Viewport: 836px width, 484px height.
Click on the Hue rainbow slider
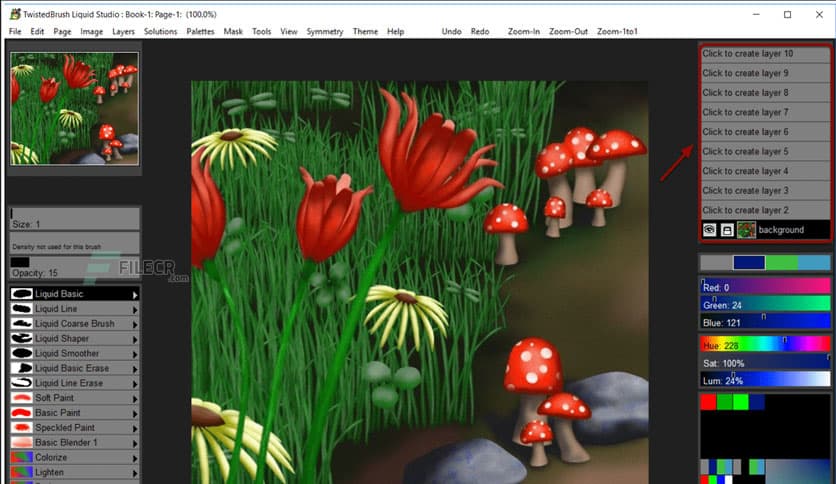point(765,344)
